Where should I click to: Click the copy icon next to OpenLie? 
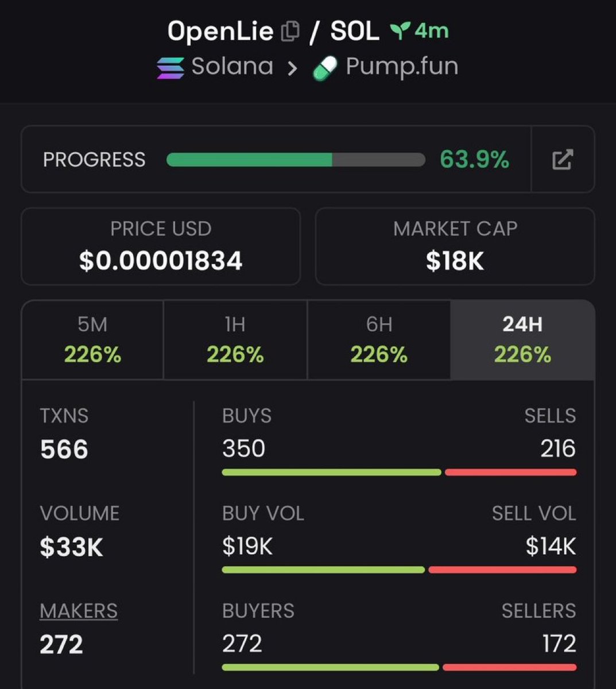coord(290,32)
